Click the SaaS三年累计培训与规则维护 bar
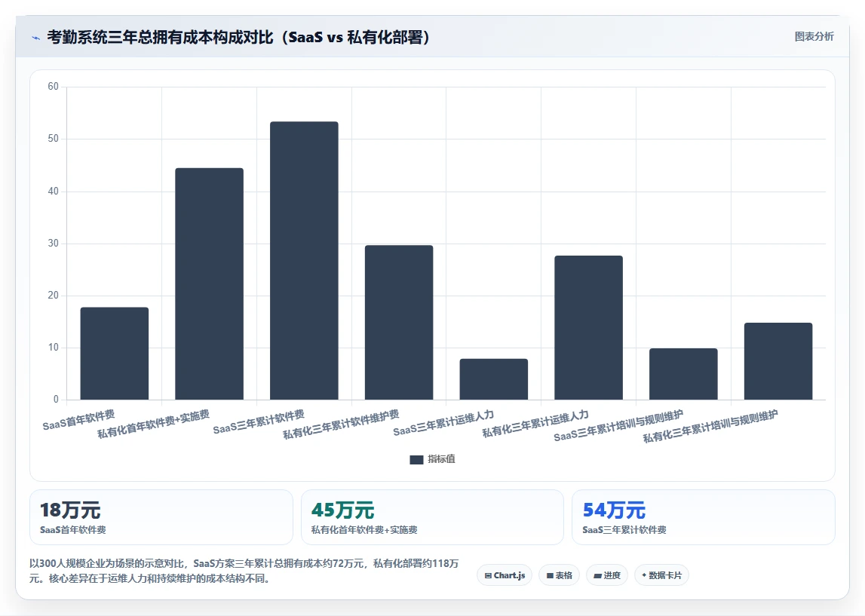Image resolution: width=865 pixels, height=616 pixels. tap(683, 374)
